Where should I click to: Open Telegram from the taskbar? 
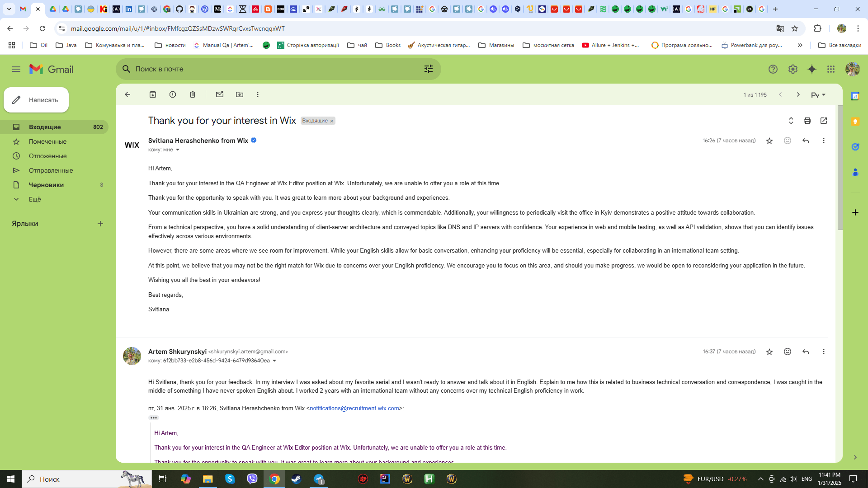tap(319, 479)
